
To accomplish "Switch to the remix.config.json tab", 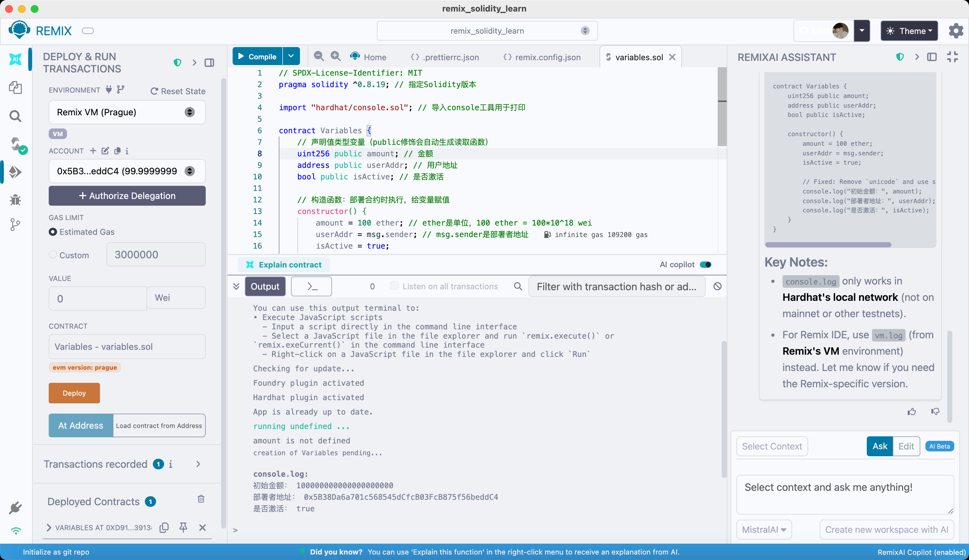I will (542, 57).
